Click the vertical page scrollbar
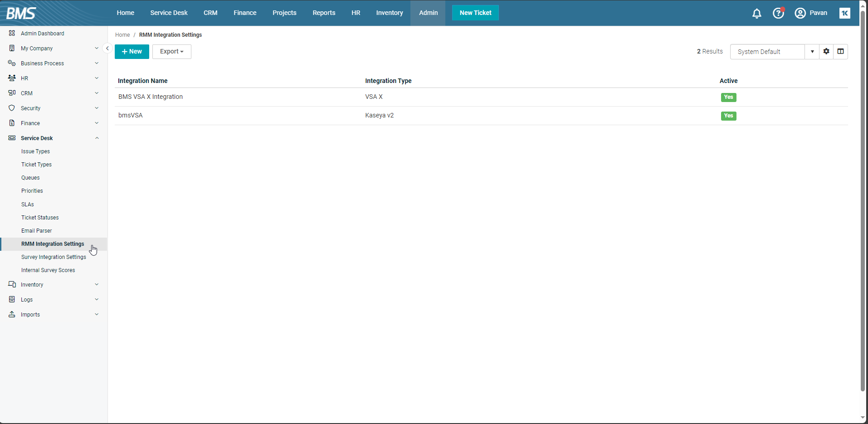868x424 pixels. pos(863,200)
